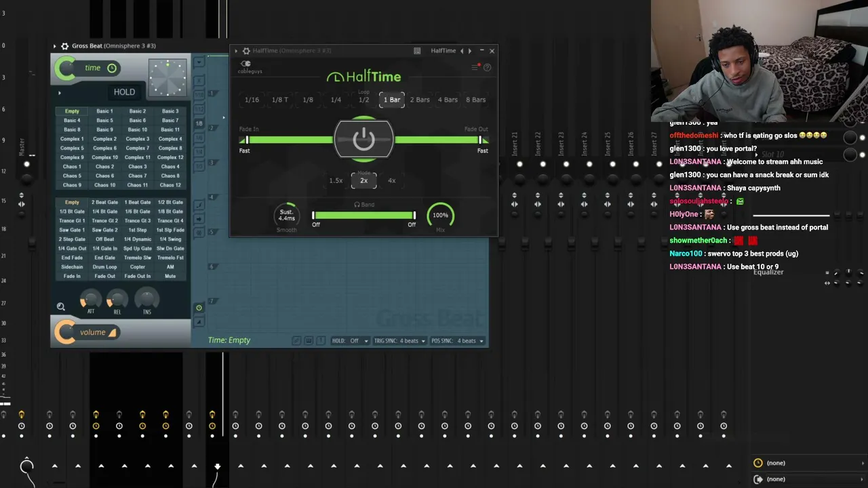The height and width of the screenshot is (488, 868).
Task: Open the POS SYNC 4 beats dropdown
Action: [458, 341]
